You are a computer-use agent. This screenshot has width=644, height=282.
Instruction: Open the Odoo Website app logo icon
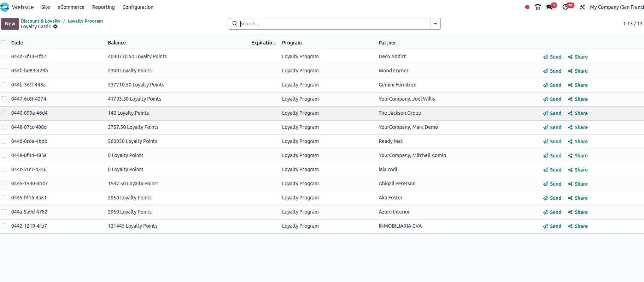coord(5,7)
